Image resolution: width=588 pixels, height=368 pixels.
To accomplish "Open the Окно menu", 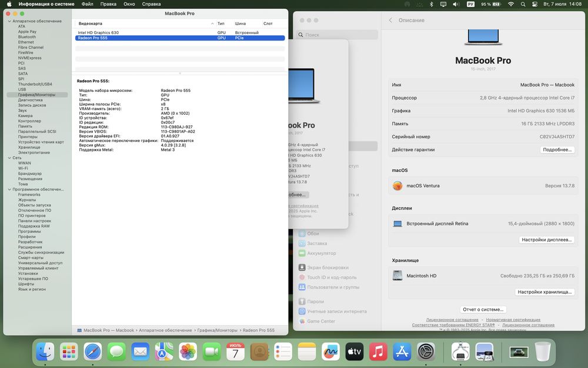I will point(129,4).
